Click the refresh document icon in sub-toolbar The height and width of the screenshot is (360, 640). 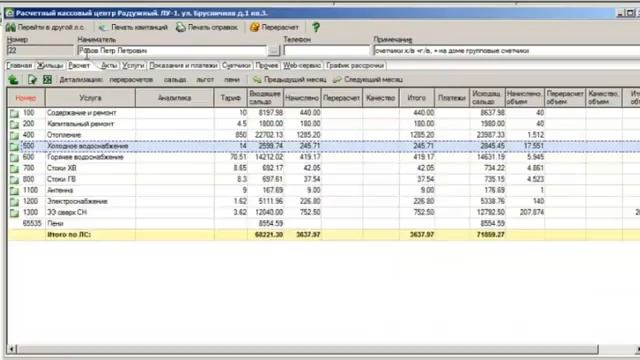point(32,80)
